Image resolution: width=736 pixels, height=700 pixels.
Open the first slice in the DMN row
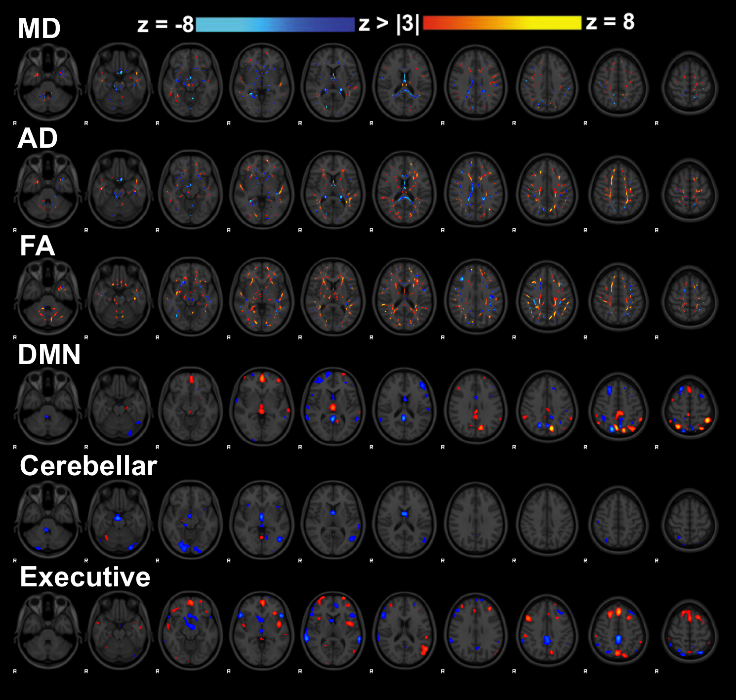47,405
